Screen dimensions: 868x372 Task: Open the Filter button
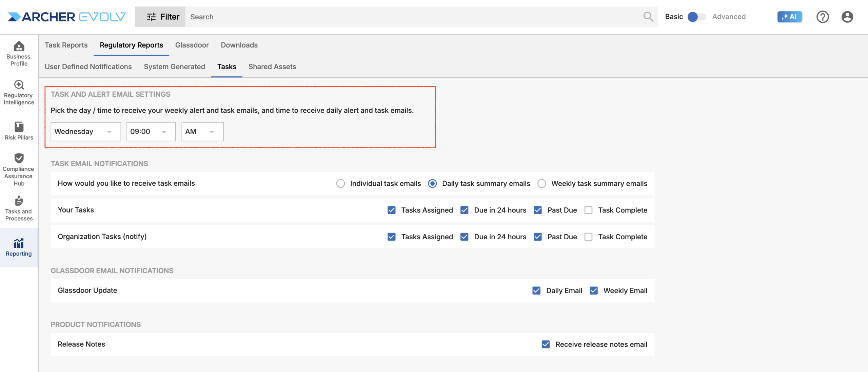tap(160, 17)
